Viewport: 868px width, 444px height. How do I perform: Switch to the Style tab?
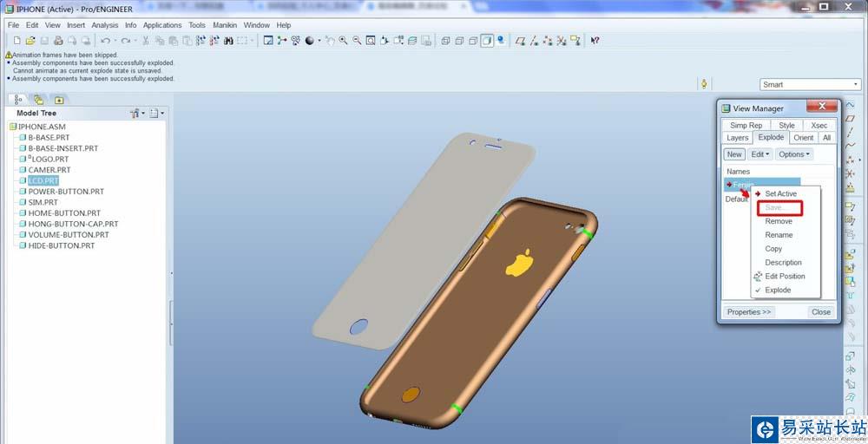786,126
